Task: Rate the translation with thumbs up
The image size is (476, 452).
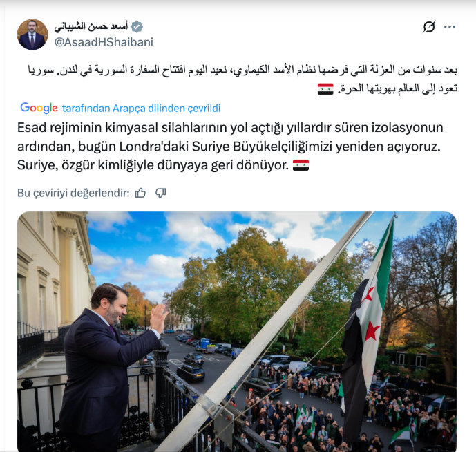Action: (140, 193)
